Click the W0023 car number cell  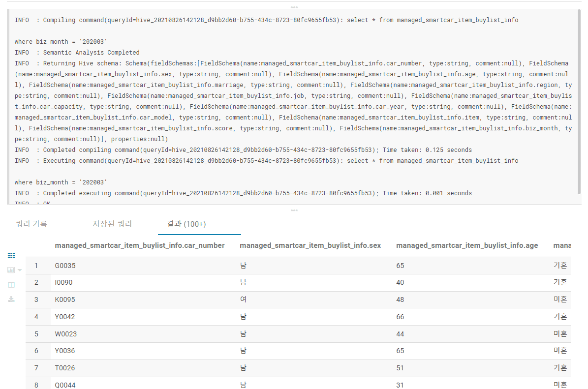(x=66, y=334)
